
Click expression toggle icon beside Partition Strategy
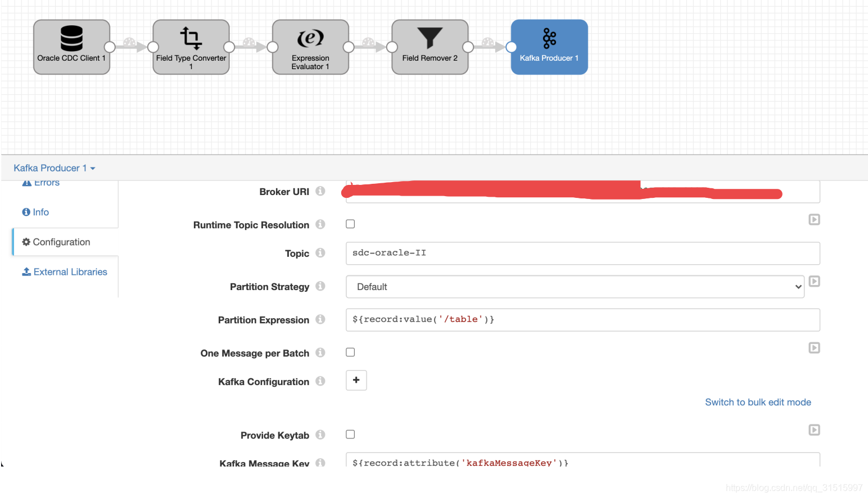tap(814, 282)
